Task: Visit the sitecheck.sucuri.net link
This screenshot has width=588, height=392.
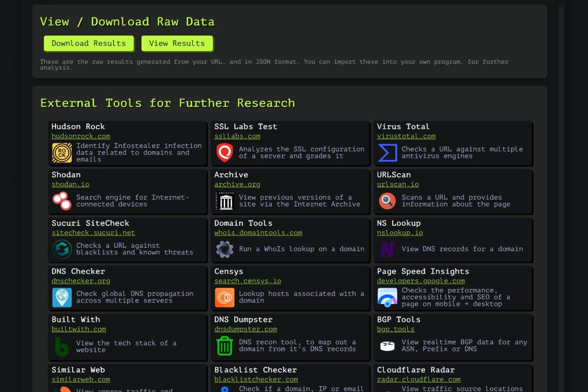Action: (93, 232)
